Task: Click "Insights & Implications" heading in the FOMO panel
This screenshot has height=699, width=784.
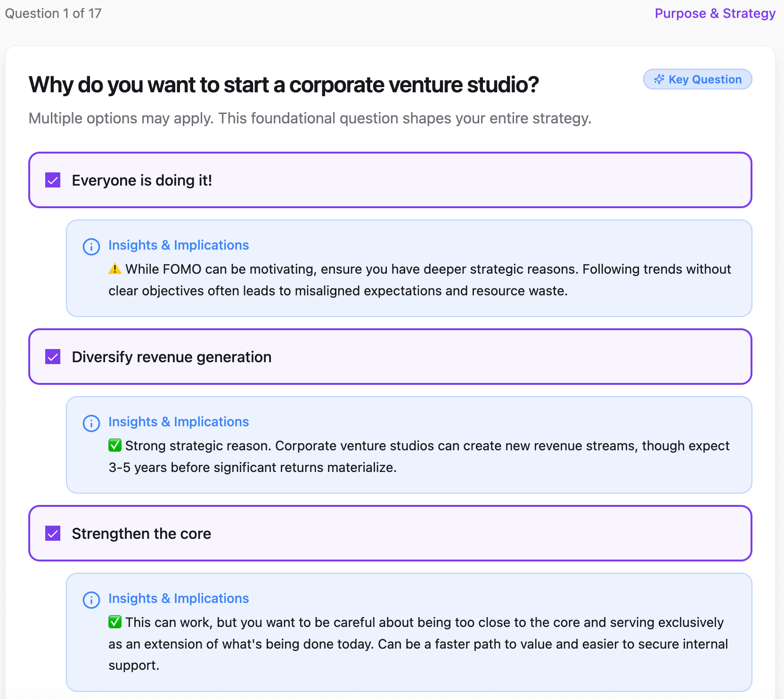Action: pos(179,245)
